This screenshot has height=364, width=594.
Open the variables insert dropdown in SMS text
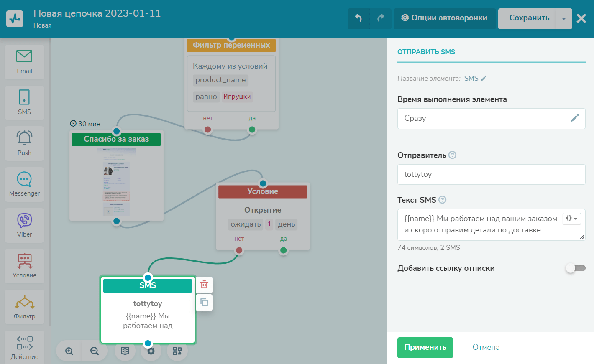[x=572, y=219]
